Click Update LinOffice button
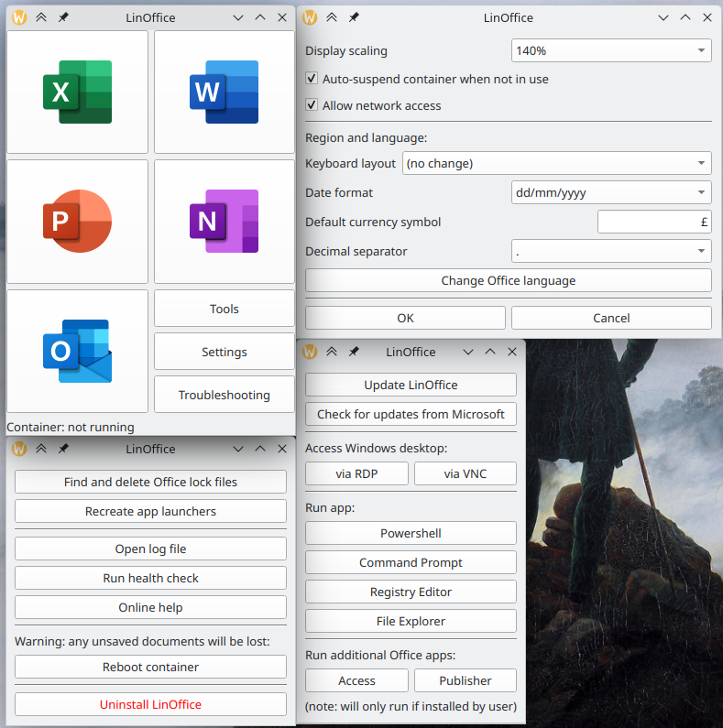The image size is (723, 728). [411, 385]
